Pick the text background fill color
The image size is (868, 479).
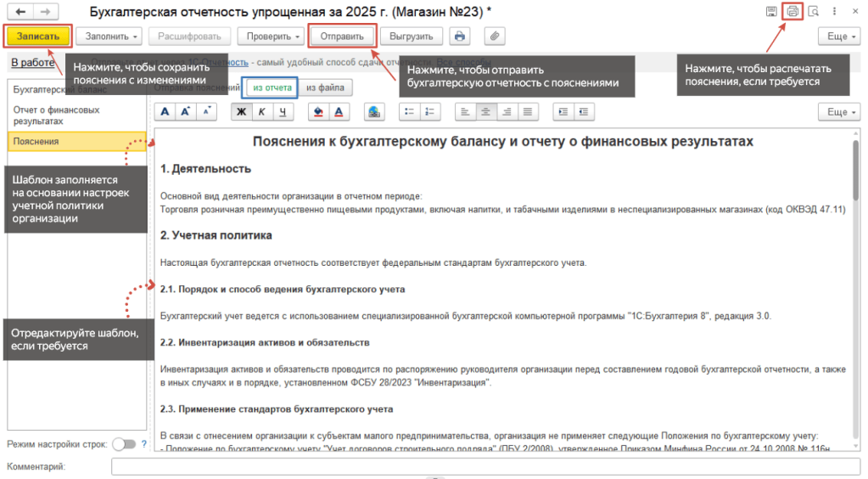click(318, 112)
